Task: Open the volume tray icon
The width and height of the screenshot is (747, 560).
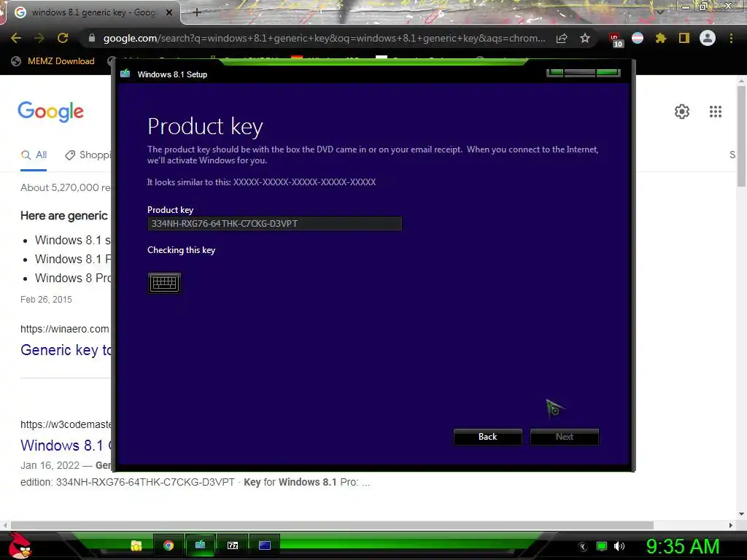Action: pos(619,546)
